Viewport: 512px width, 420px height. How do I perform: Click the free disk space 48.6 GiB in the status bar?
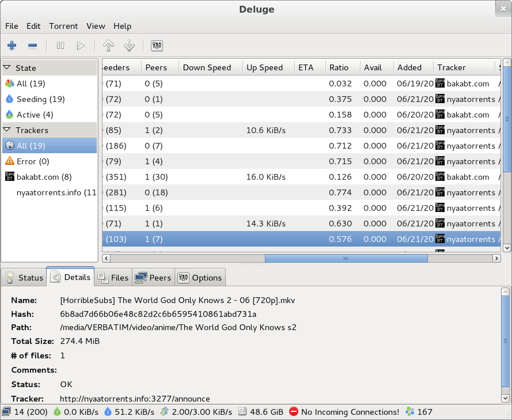coord(260,412)
